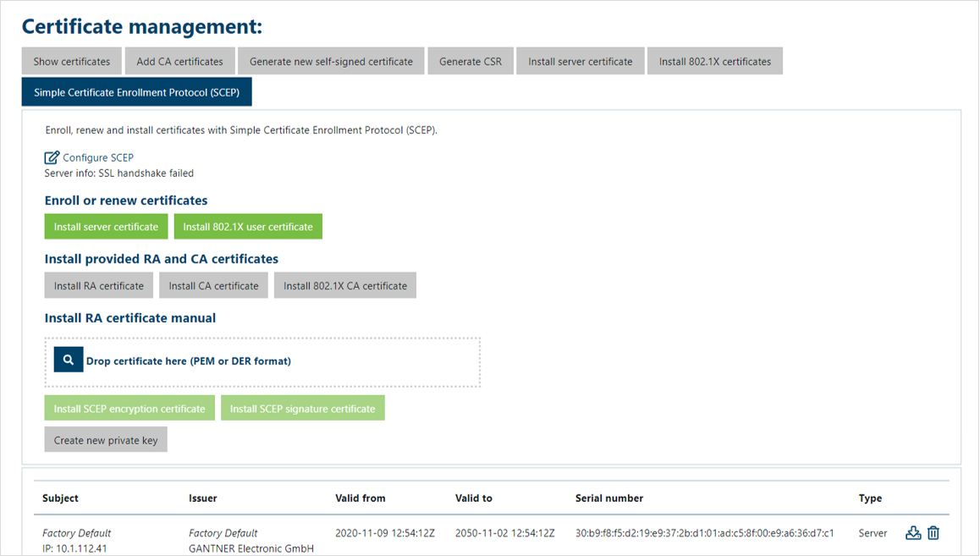Click Install SCEP signature certificate button
This screenshot has width=980, height=556.
tap(302, 408)
